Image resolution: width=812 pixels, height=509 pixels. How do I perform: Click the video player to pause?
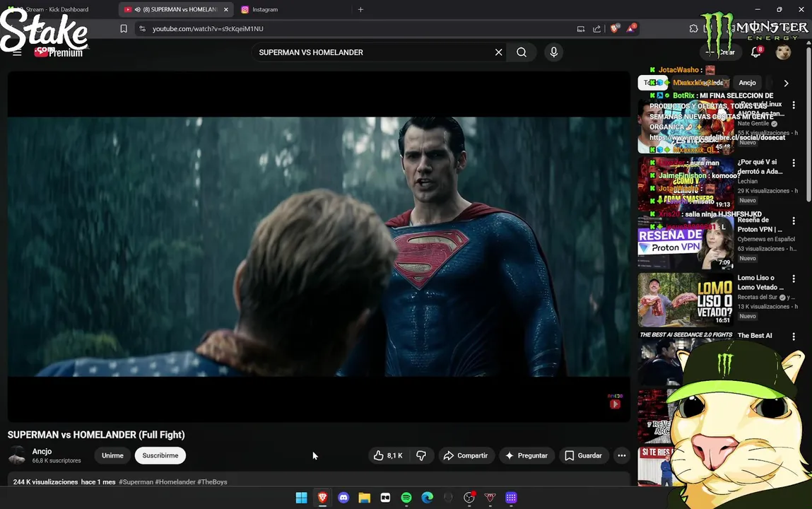click(x=319, y=247)
